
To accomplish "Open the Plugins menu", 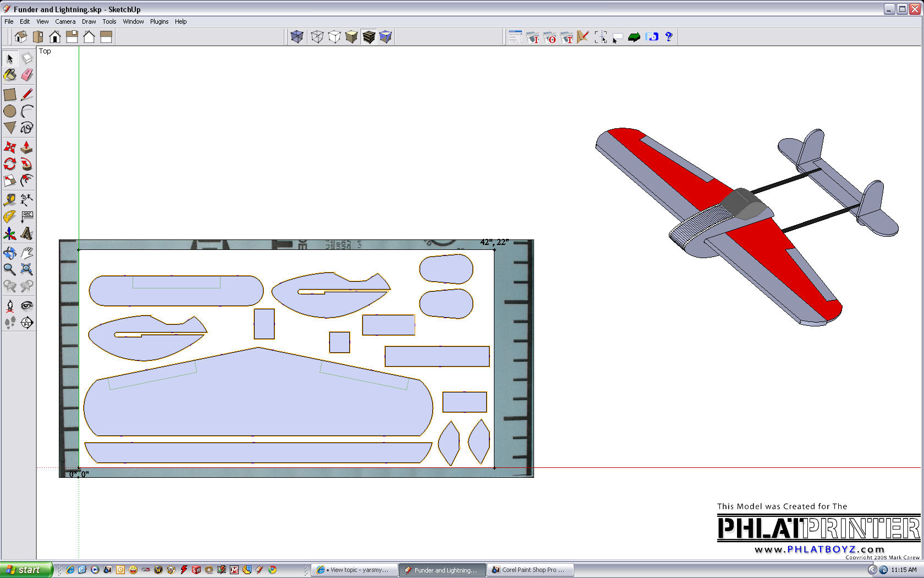I will (x=159, y=21).
